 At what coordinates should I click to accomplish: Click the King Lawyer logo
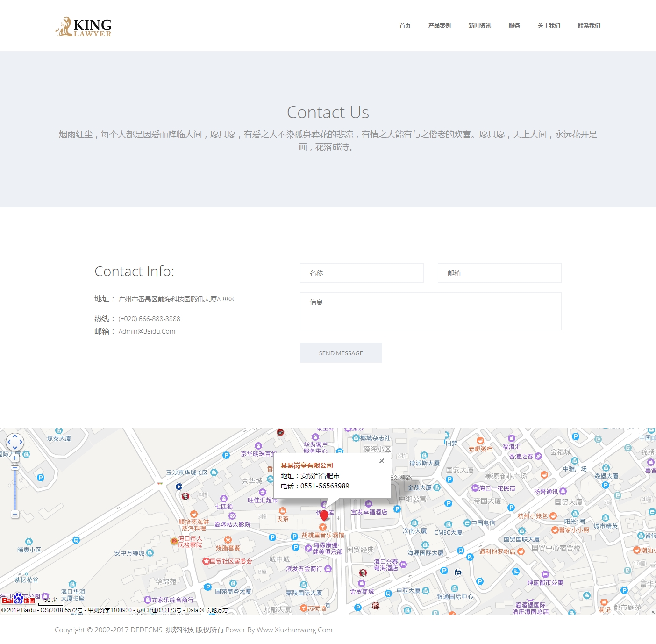point(84,27)
